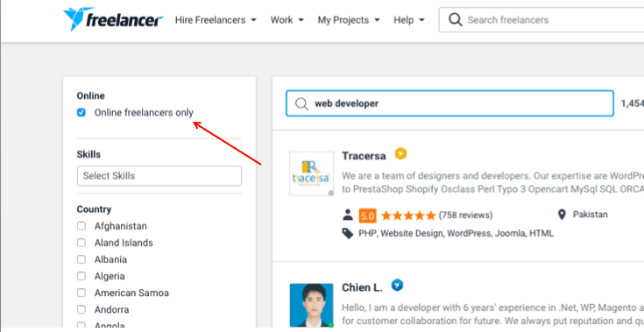Image resolution: width=644 pixels, height=332 pixels.
Task: Open the My Projects dropdown menu
Action: point(349,19)
